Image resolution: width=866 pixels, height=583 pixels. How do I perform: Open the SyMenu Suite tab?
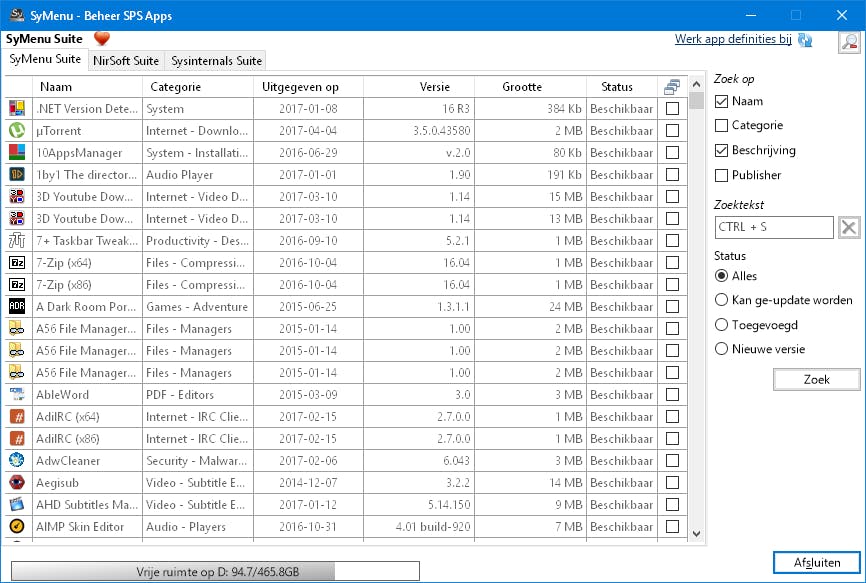point(45,59)
